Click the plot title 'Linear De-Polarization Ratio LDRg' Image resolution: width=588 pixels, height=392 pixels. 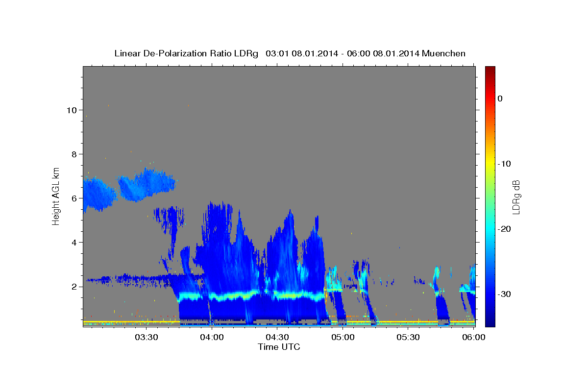tap(186, 53)
